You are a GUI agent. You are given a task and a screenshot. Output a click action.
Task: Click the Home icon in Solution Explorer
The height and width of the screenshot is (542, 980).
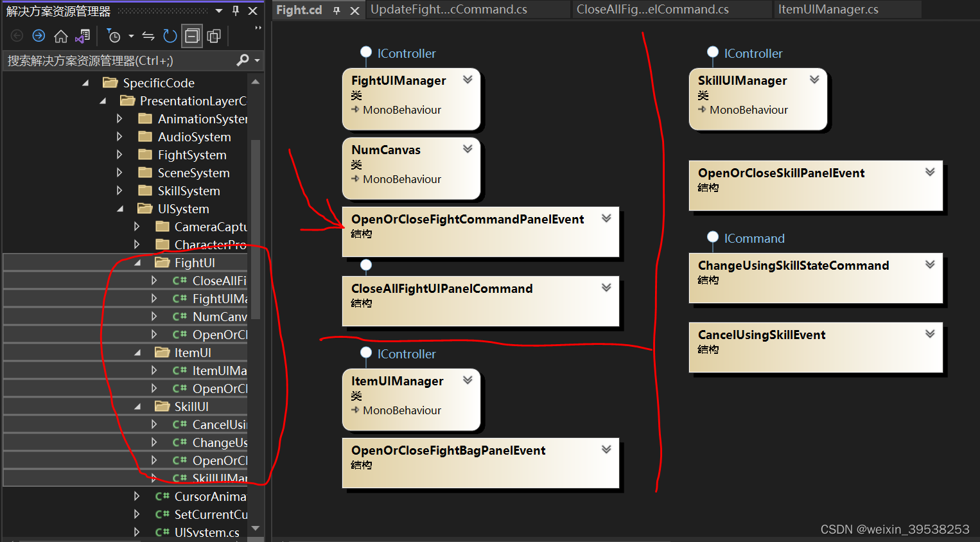(61, 36)
